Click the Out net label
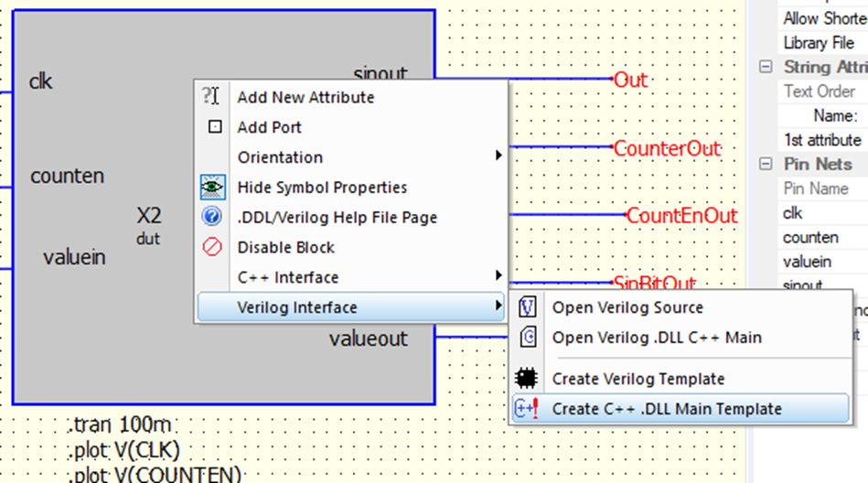The height and width of the screenshot is (483, 868). click(630, 80)
